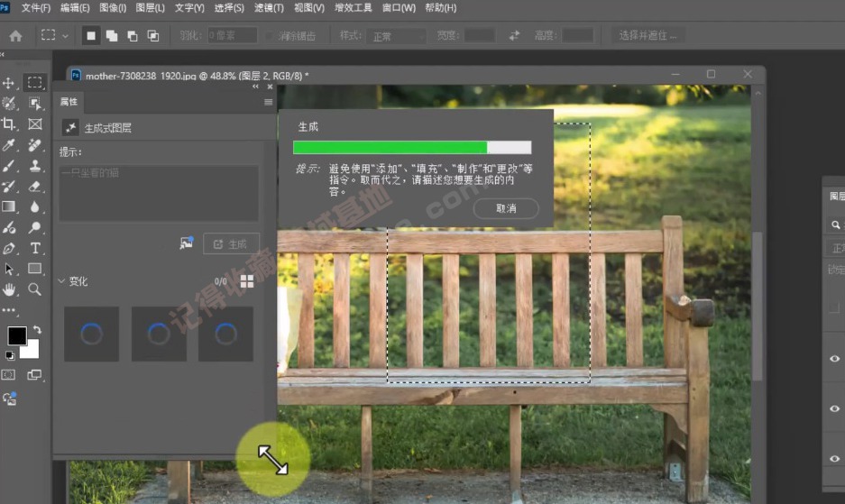Select the Clone Stamp tool
Viewport: 845px width, 504px height.
[35, 166]
